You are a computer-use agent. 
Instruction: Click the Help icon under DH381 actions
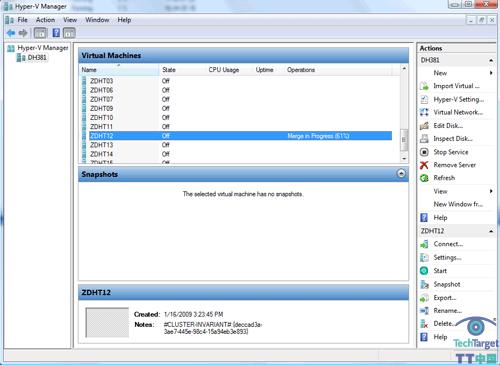point(424,218)
